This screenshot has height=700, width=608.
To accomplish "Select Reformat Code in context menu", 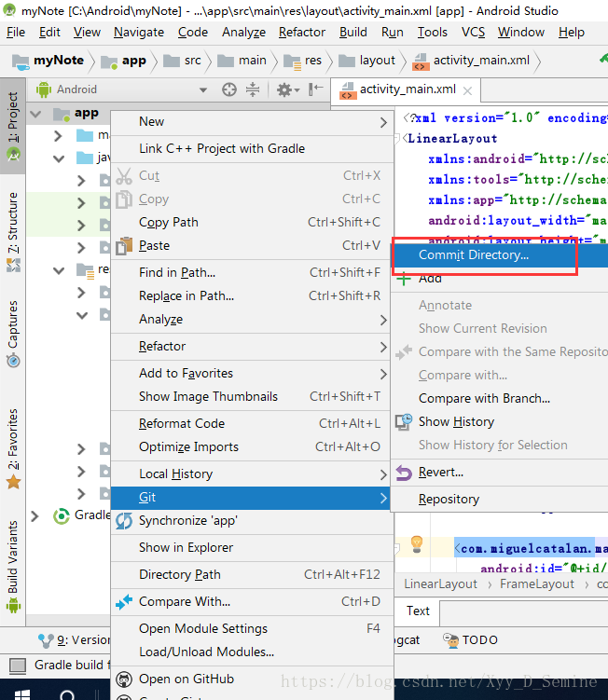I will pyautogui.click(x=252, y=424).
